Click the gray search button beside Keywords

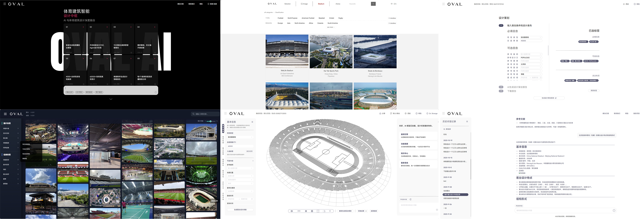373,4
